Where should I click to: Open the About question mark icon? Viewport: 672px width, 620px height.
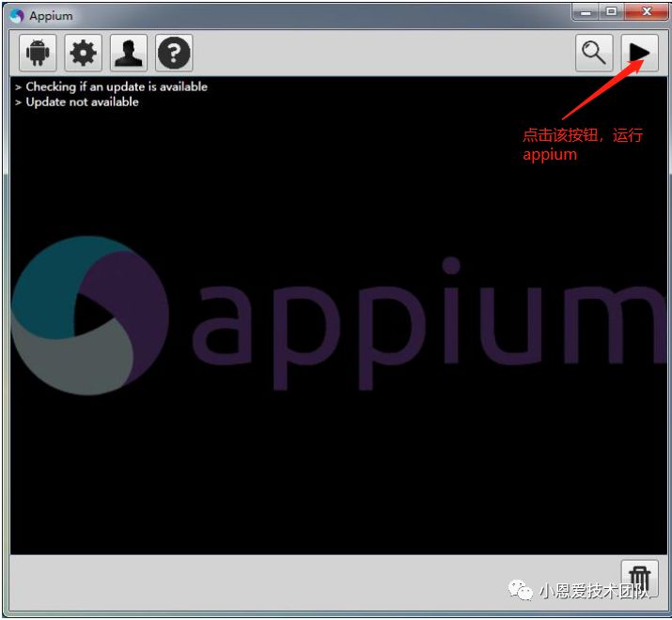pos(174,53)
